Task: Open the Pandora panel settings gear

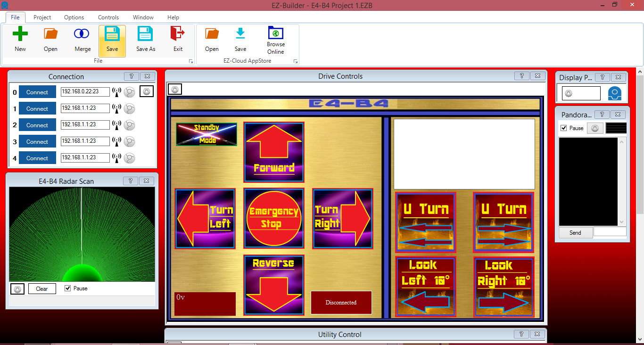Action: [594, 128]
